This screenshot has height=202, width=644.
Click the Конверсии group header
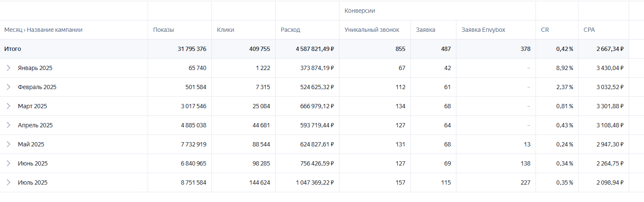tap(360, 11)
